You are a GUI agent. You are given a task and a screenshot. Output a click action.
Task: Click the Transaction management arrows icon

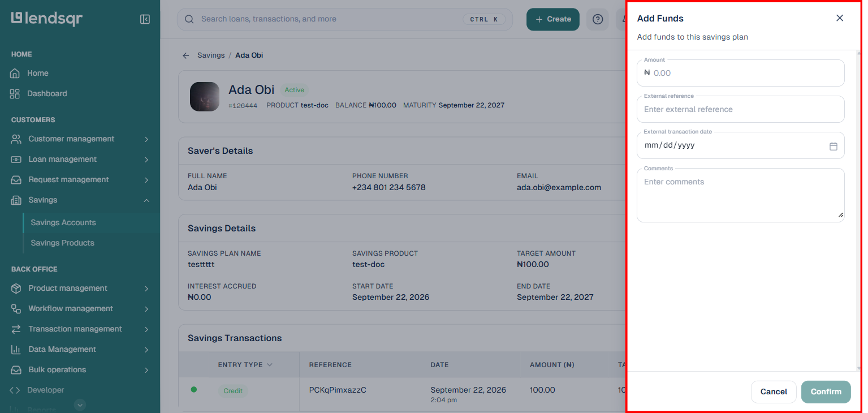16,329
